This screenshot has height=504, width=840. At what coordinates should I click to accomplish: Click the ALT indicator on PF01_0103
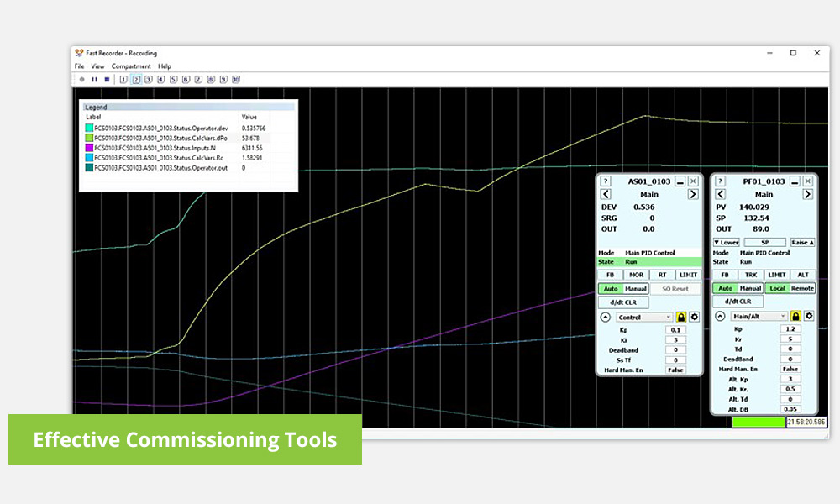[x=803, y=275]
